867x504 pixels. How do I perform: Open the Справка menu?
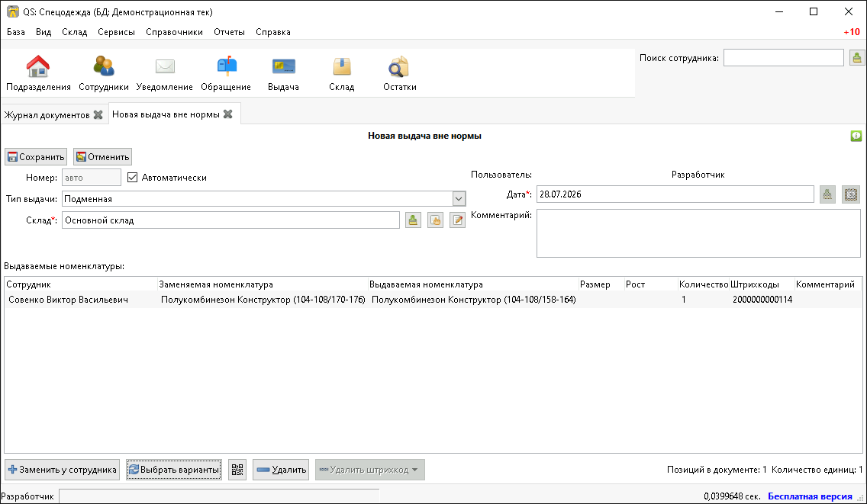click(x=273, y=32)
